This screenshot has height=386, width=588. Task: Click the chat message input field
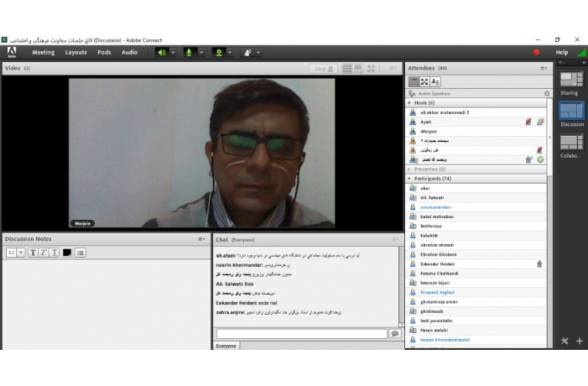tap(302, 334)
